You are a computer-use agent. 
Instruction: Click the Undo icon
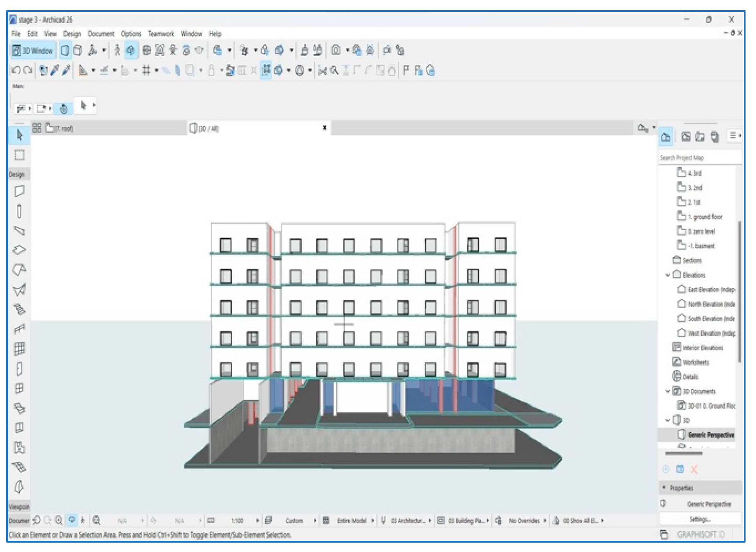click(x=16, y=70)
